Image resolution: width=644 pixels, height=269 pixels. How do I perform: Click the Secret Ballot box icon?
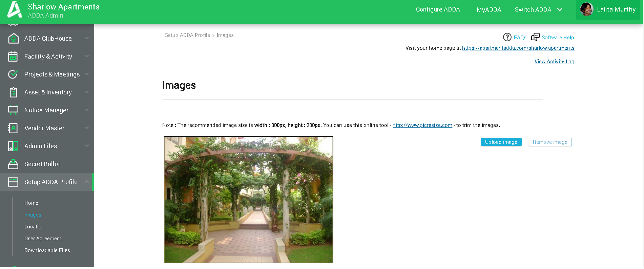pos(13,164)
